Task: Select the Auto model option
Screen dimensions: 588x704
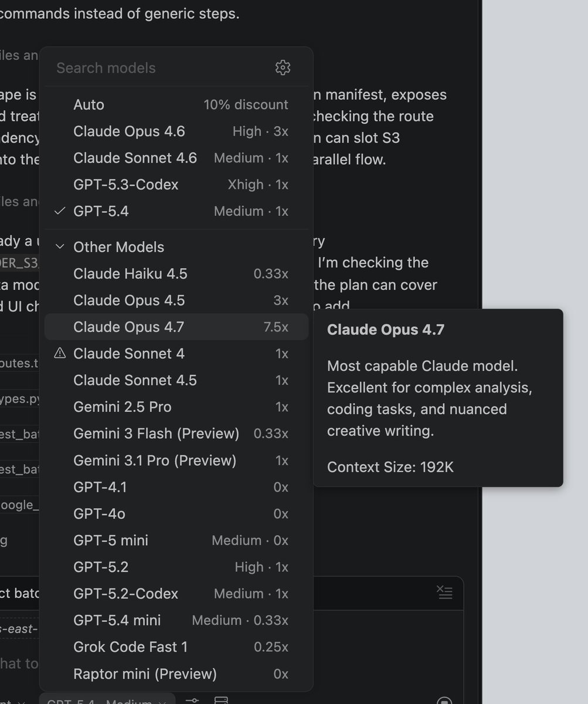Action: pos(176,105)
